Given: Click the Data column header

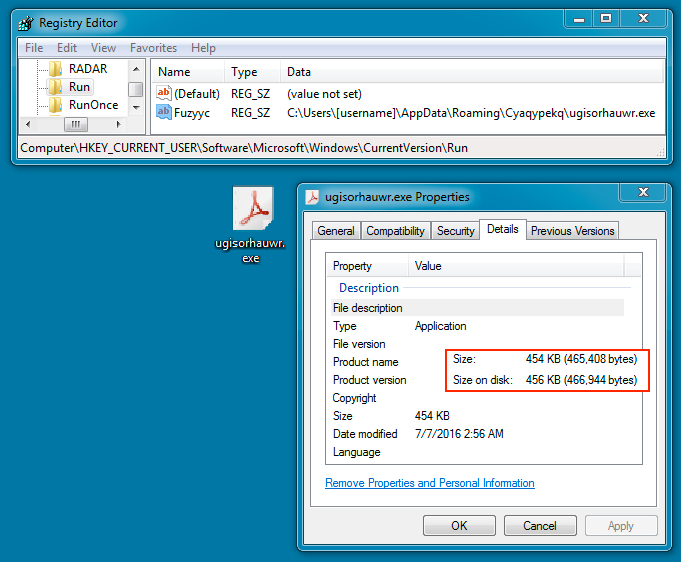Looking at the screenshot, I should (472, 72).
